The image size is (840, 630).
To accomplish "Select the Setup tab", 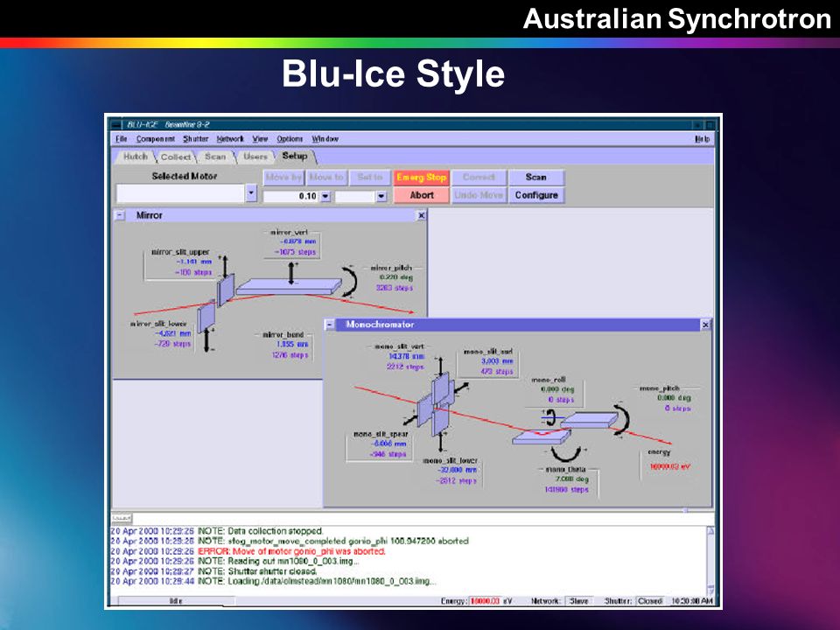I will tap(295, 156).
